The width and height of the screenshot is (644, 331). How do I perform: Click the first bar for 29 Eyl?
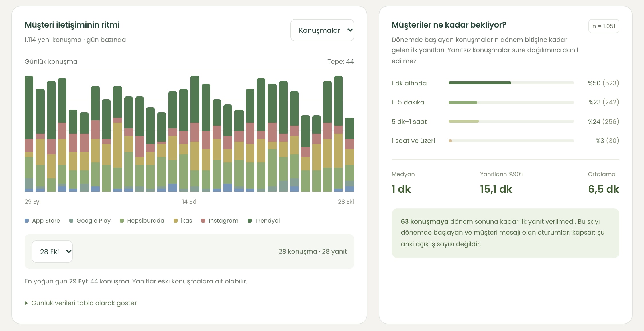[x=29, y=134]
